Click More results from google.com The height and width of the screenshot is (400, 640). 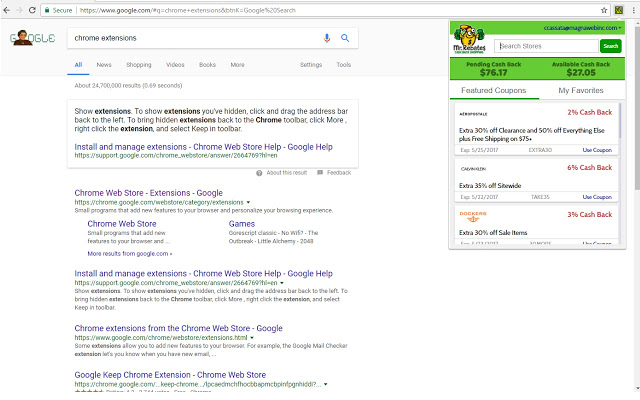pyautogui.click(x=129, y=254)
